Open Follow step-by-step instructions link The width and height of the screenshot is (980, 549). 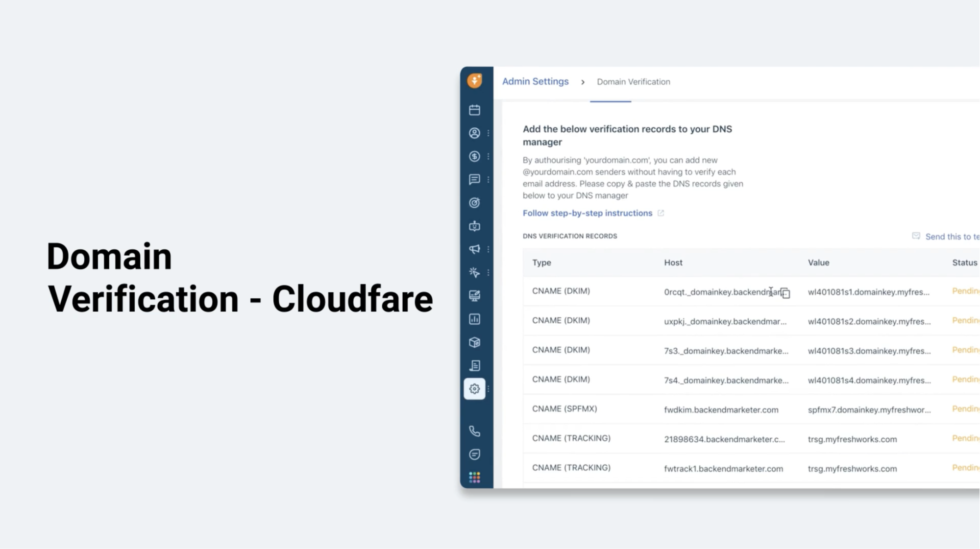[x=587, y=213]
